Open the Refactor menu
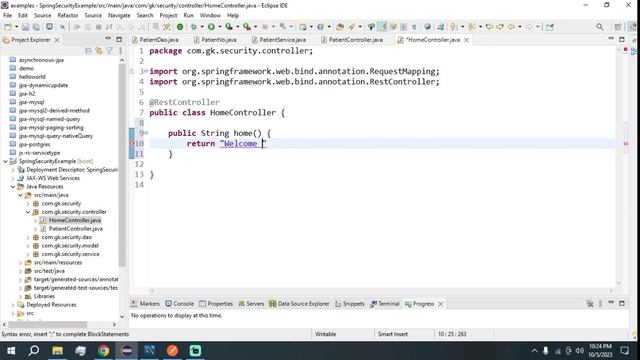This screenshot has height=360, width=640. click(x=68, y=15)
